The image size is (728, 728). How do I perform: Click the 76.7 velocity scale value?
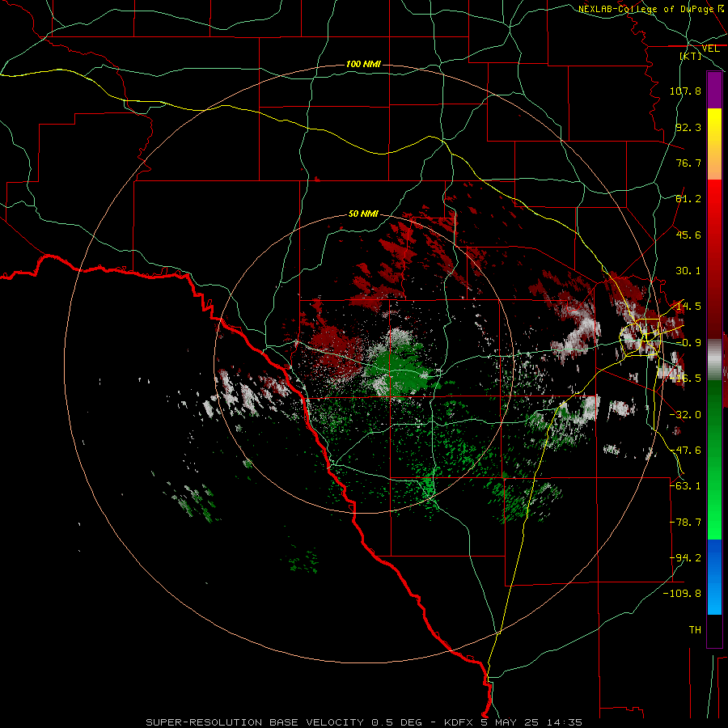[x=688, y=163]
